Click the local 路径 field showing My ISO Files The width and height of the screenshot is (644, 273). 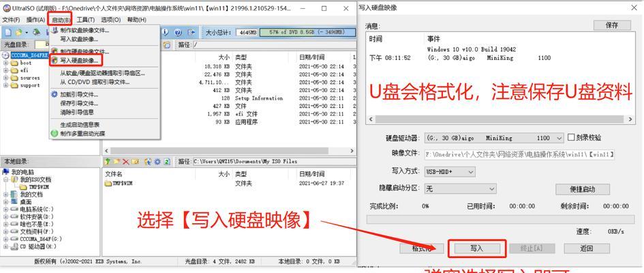[x=274, y=162]
